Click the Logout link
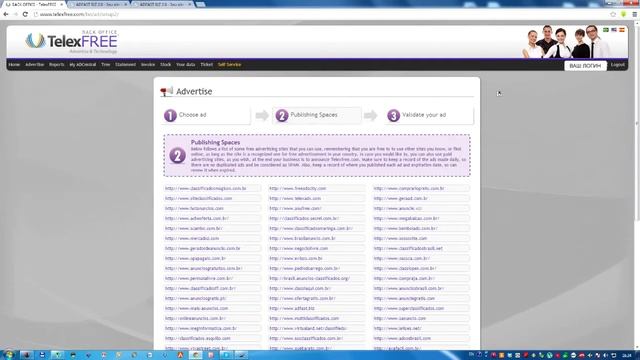The width and height of the screenshot is (640, 360). [x=618, y=64]
